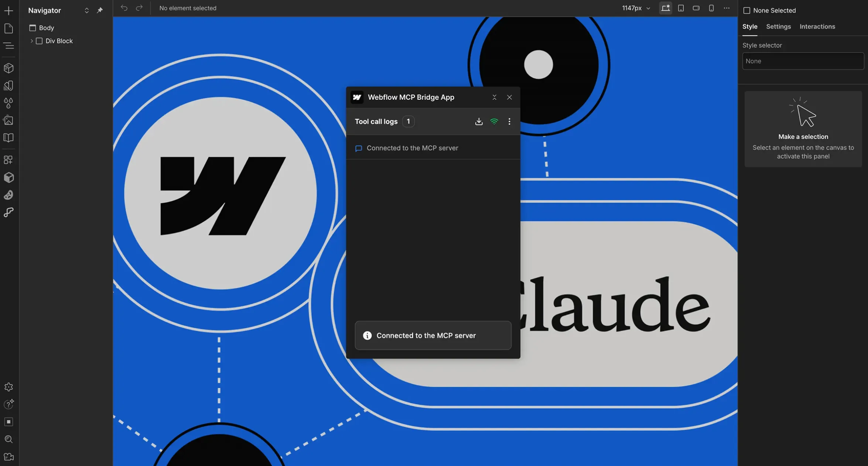Click the Style selector None field
The height and width of the screenshot is (466, 868).
pyautogui.click(x=803, y=61)
